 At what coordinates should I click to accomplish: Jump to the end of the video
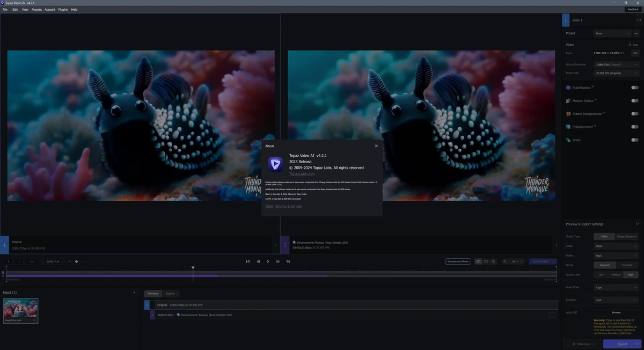(288, 261)
